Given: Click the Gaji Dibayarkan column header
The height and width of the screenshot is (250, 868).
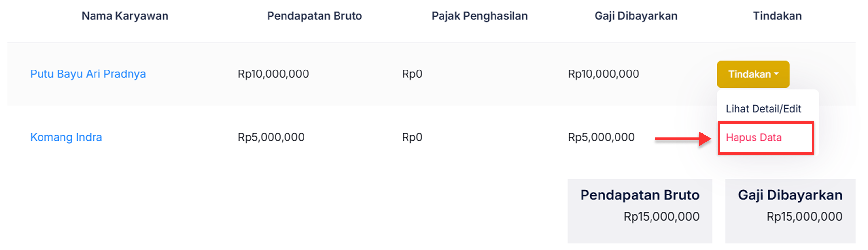Looking at the screenshot, I should (x=636, y=15).
